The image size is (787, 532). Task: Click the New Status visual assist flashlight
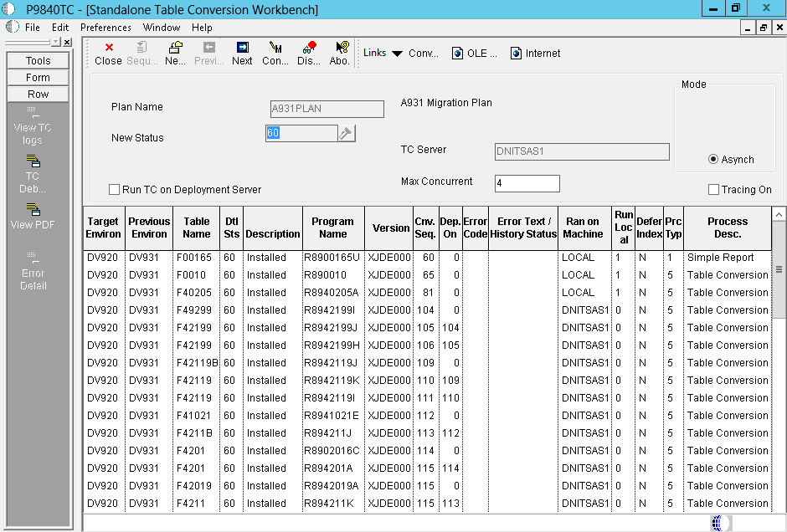click(347, 134)
